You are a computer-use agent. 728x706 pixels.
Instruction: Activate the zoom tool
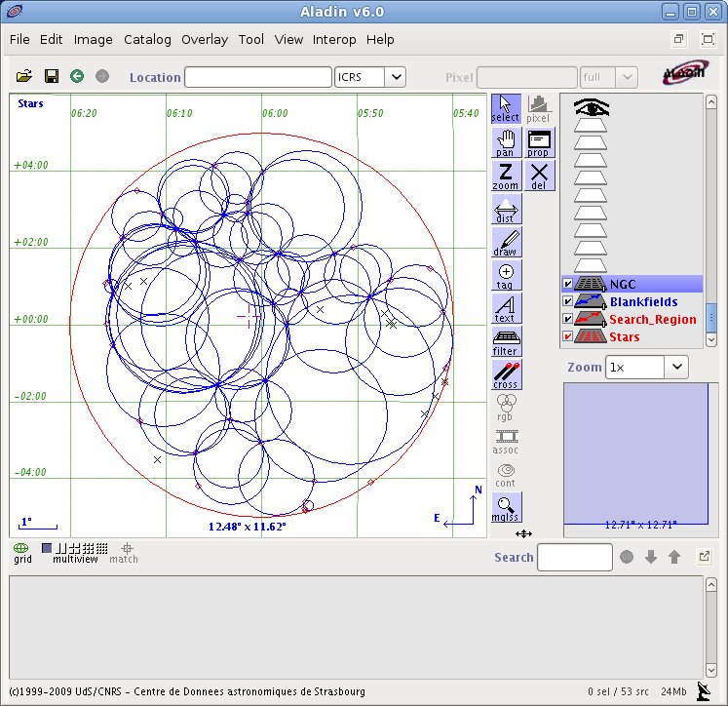[x=505, y=176]
